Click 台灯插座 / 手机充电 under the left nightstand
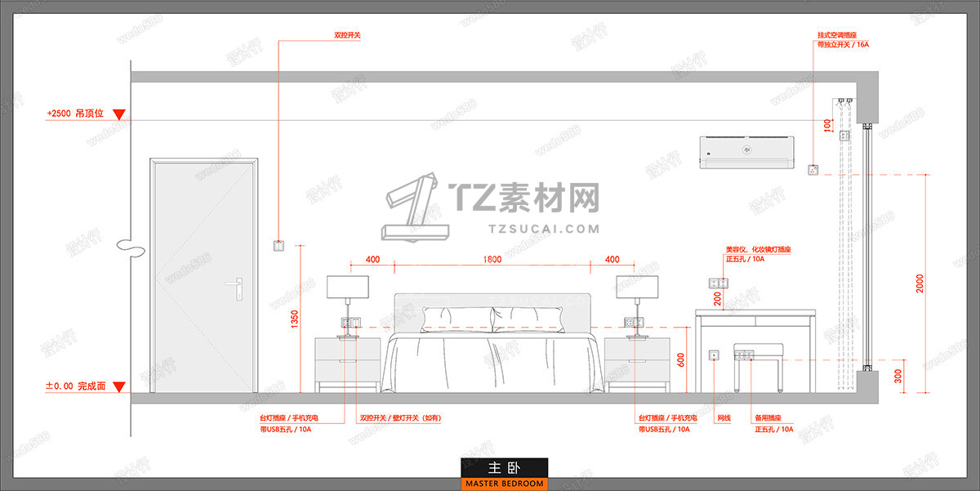The height and width of the screenshot is (491, 980). 289,418
